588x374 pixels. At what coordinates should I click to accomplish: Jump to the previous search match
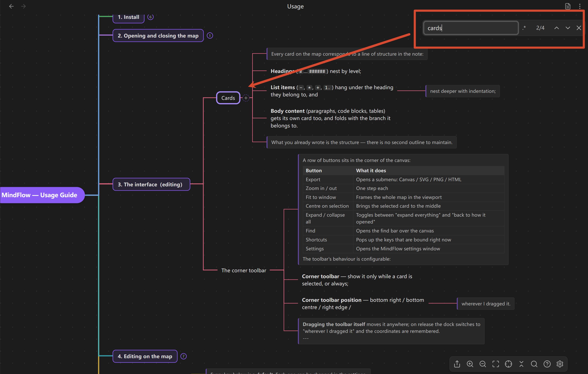pyautogui.click(x=557, y=28)
